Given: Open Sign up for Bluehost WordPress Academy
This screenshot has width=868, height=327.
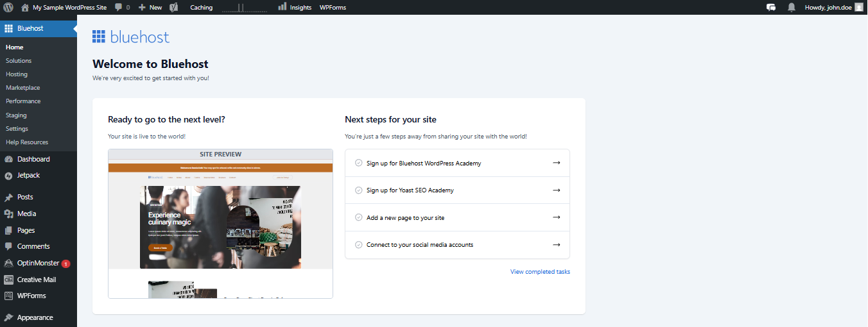Looking at the screenshot, I should pyautogui.click(x=457, y=163).
